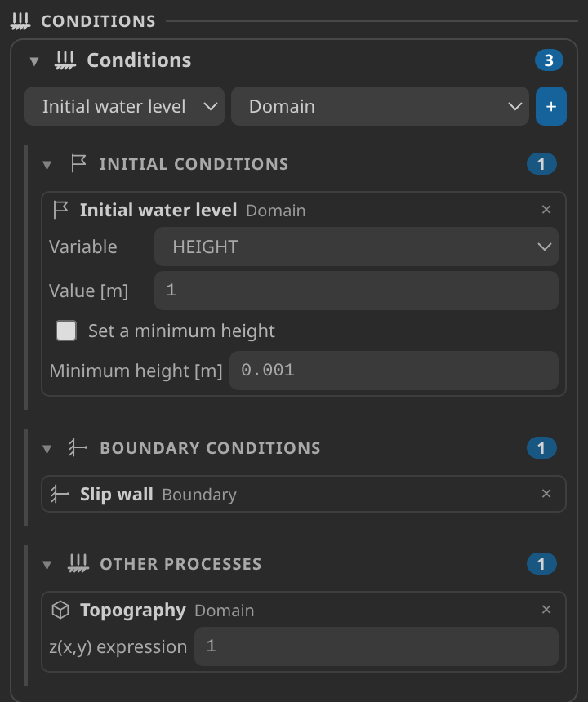
Task: Click the Slip wall label
Action: (x=117, y=495)
